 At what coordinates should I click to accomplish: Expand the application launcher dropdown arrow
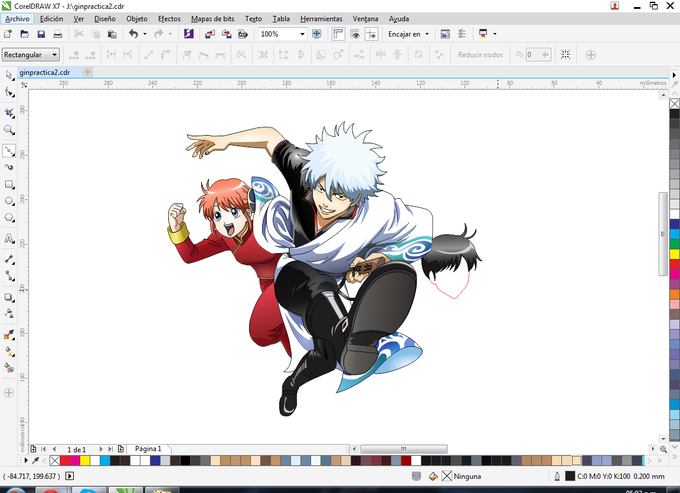[495, 34]
